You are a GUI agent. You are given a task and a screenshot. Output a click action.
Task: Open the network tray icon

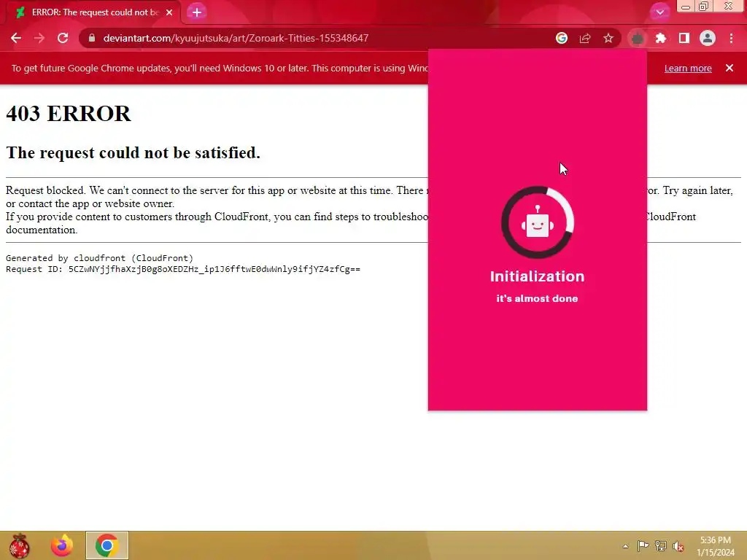[661, 545]
